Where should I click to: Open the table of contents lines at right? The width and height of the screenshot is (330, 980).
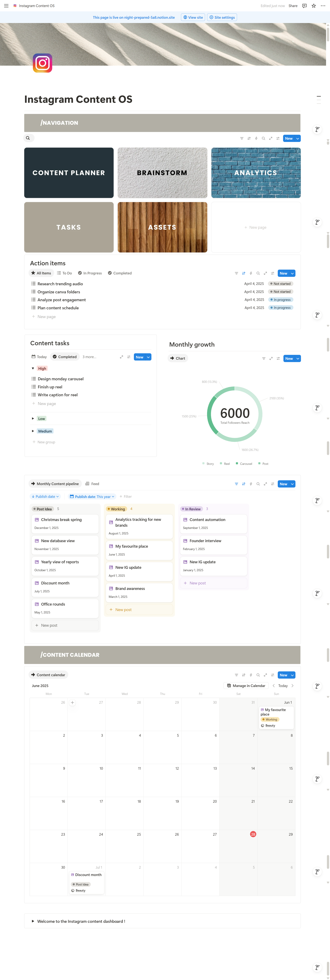(319, 100)
